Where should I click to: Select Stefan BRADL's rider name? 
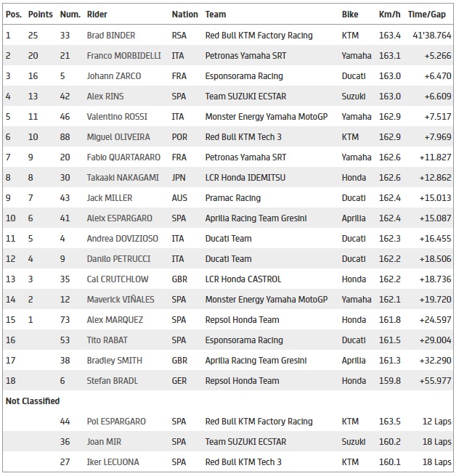tap(111, 380)
